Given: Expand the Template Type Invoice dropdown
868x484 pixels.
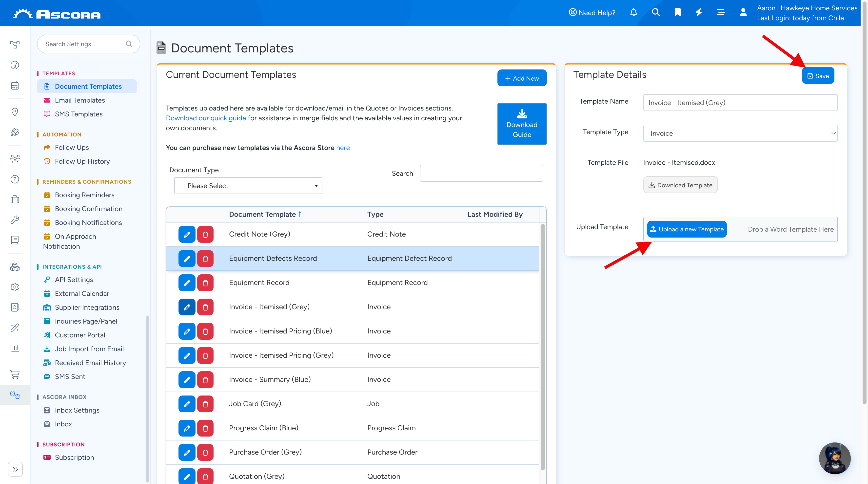Looking at the screenshot, I should [x=740, y=133].
